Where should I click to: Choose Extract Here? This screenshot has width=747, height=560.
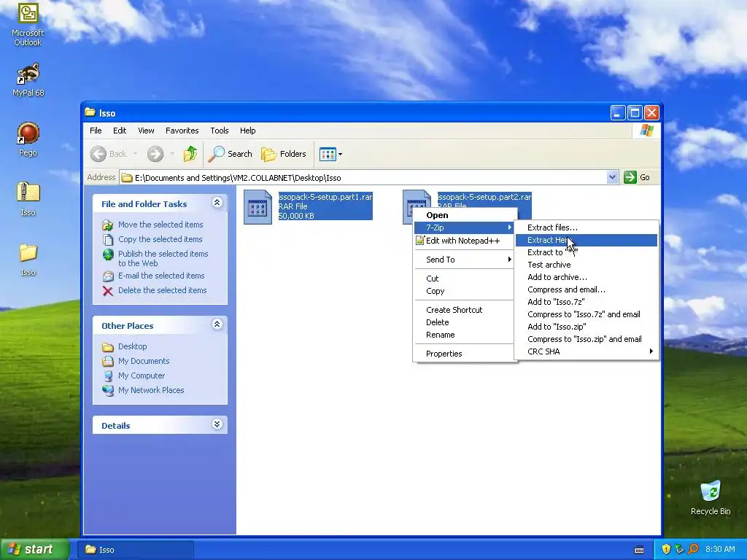click(587, 240)
